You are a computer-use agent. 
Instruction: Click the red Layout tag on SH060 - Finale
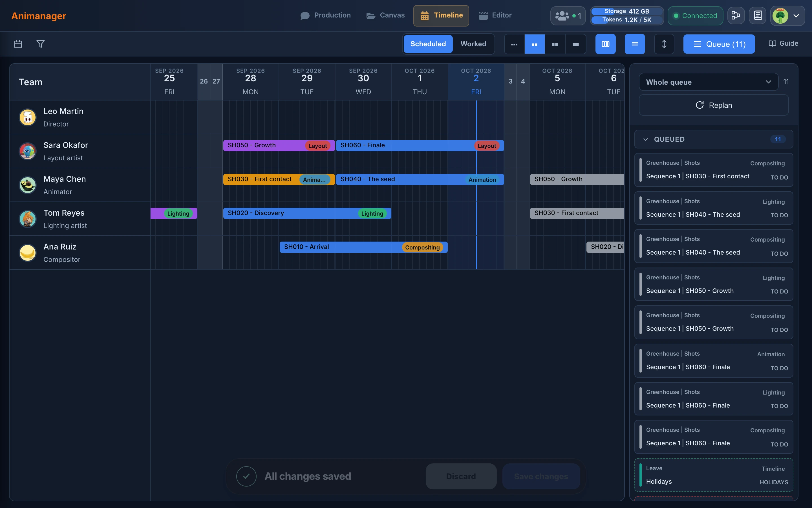pos(487,146)
